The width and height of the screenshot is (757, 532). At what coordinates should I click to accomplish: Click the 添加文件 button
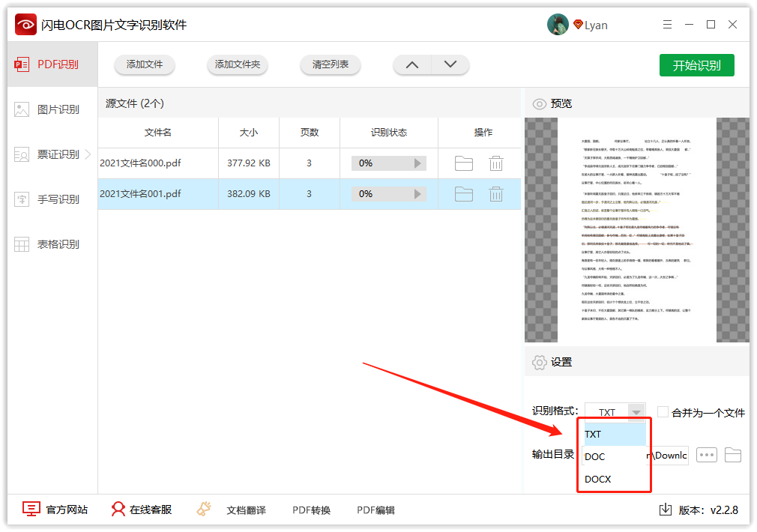pyautogui.click(x=145, y=64)
